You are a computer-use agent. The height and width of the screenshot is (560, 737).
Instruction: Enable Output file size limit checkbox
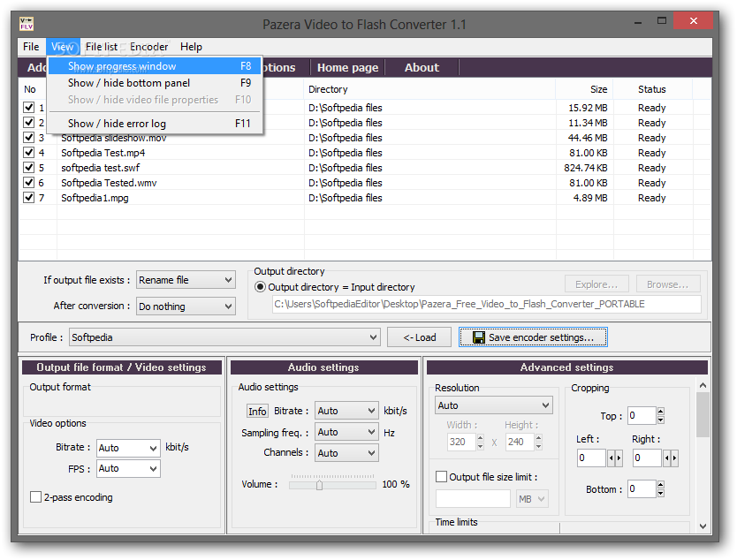(x=441, y=476)
